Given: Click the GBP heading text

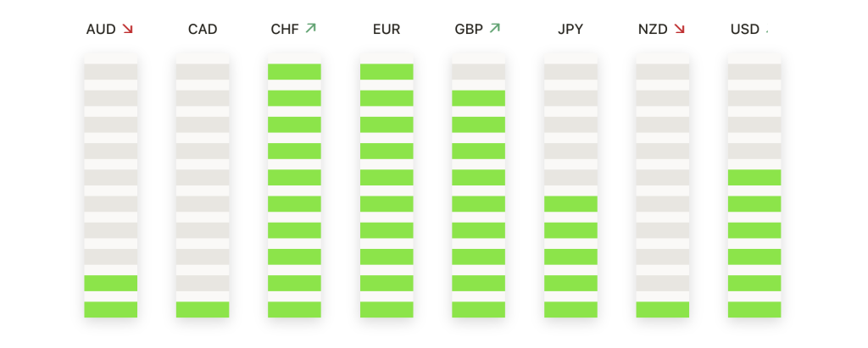Looking at the screenshot, I should click(469, 30).
